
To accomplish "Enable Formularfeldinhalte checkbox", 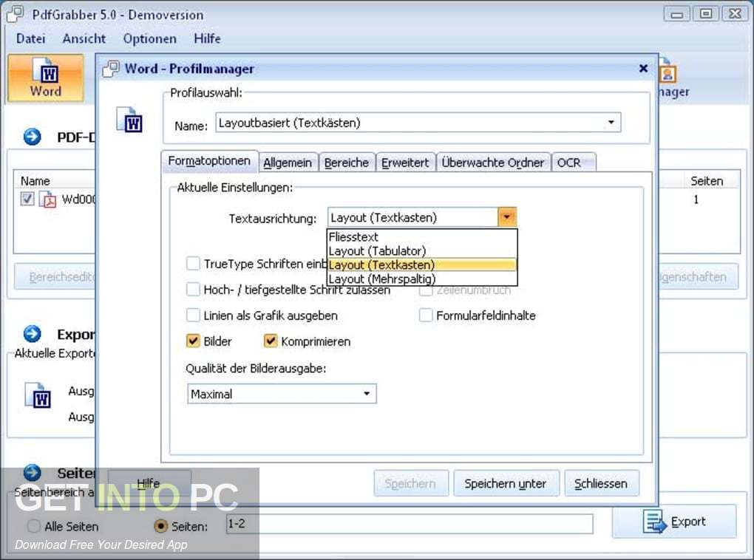I will pyautogui.click(x=426, y=315).
